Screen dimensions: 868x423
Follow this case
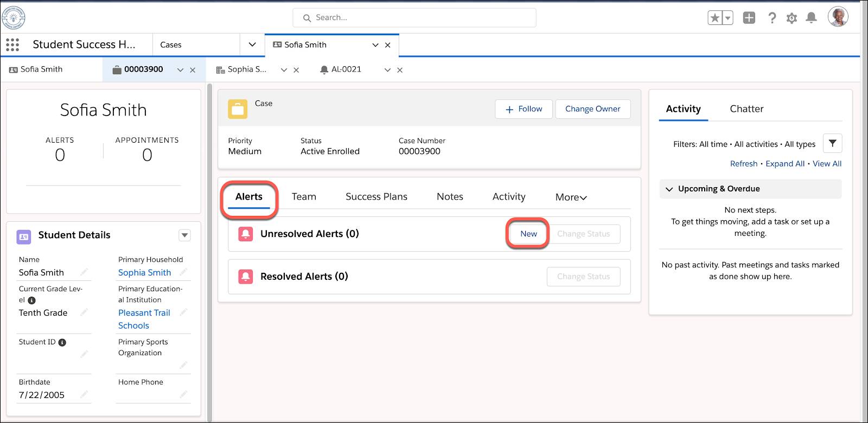click(524, 109)
